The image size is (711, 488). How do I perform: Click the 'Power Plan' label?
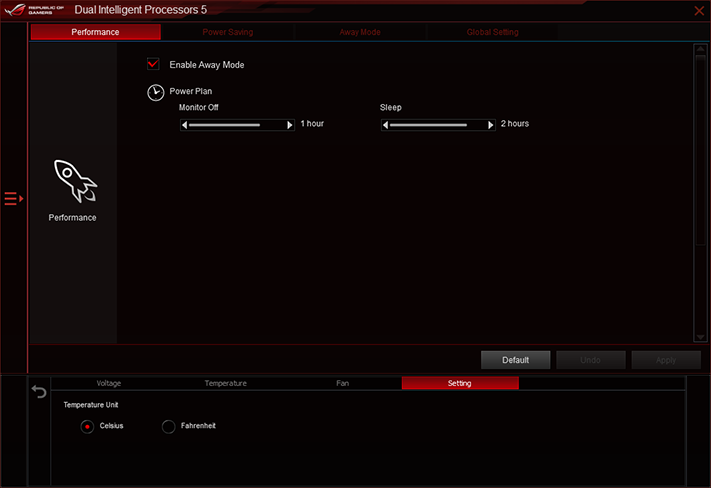pyautogui.click(x=190, y=91)
